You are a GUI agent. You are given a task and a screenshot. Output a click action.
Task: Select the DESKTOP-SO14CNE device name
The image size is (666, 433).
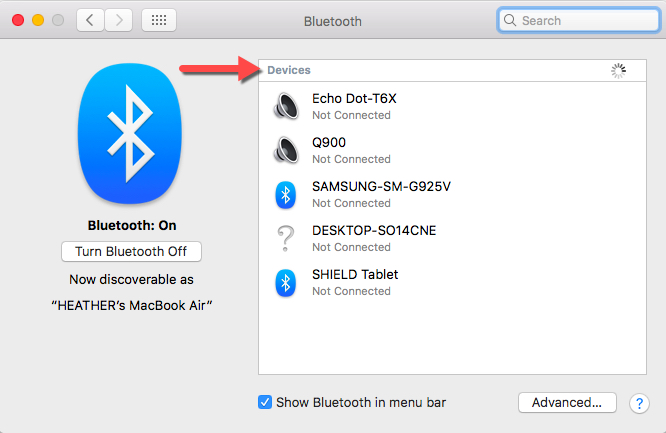pyautogui.click(x=374, y=230)
